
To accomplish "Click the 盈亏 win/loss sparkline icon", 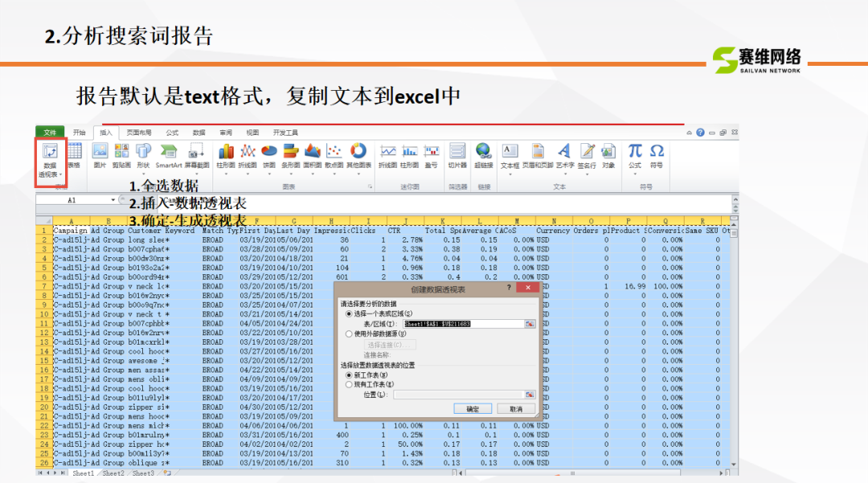I will 432,151.
